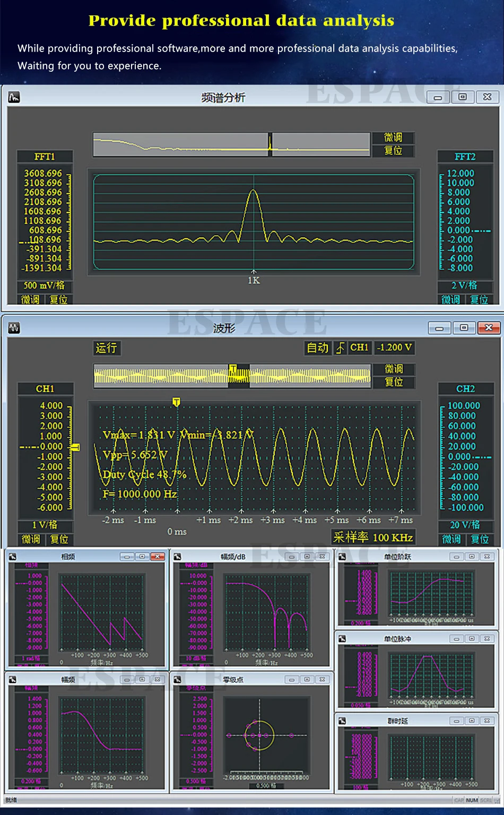Click the FFT1 channel label
The image size is (504, 815).
[x=45, y=157]
